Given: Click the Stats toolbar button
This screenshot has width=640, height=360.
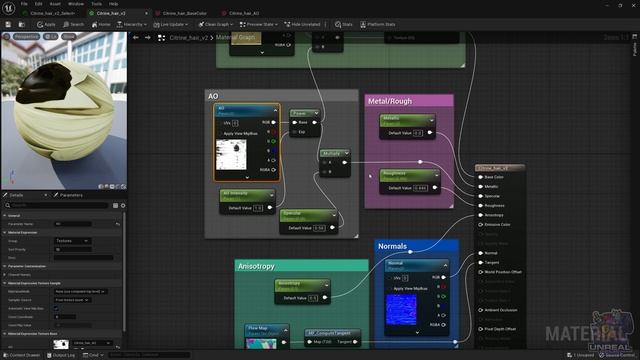Looking at the screenshot, I should (x=344, y=24).
